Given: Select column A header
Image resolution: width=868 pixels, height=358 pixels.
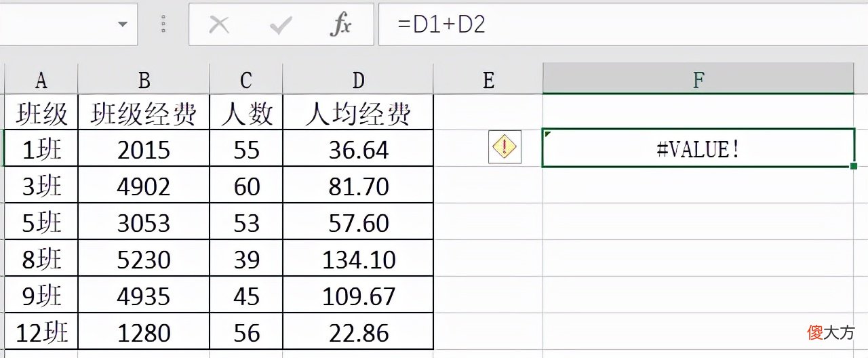Looking at the screenshot, I should (x=41, y=80).
